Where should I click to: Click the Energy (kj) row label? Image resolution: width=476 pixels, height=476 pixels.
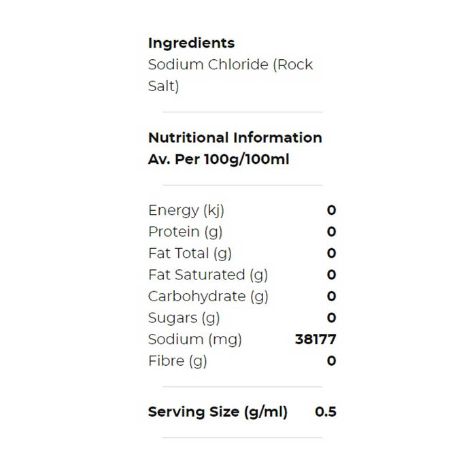click(x=186, y=210)
